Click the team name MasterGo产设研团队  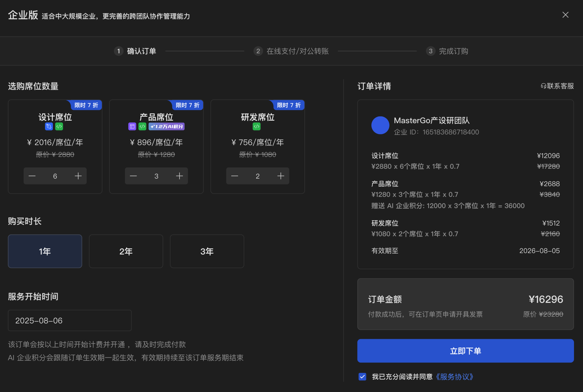432,121
